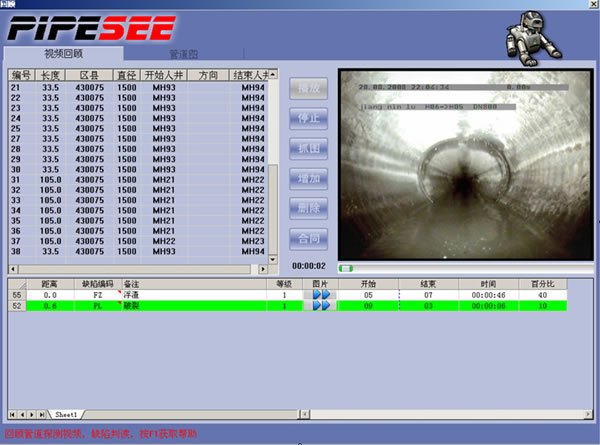Image resolution: width=600 pixels, height=445 pixels.
Task: Click the select-all corner of defect grid
Action: (17, 284)
